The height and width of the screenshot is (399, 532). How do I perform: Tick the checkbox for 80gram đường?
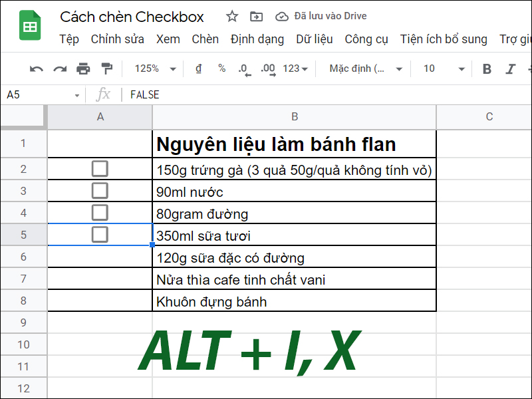100,213
